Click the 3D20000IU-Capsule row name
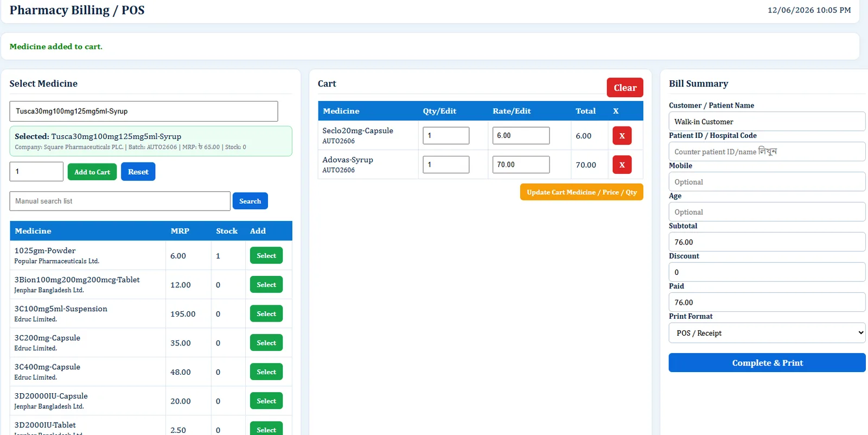Image resolution: width=868 pixels, height=435 pixels. (51, 396)
